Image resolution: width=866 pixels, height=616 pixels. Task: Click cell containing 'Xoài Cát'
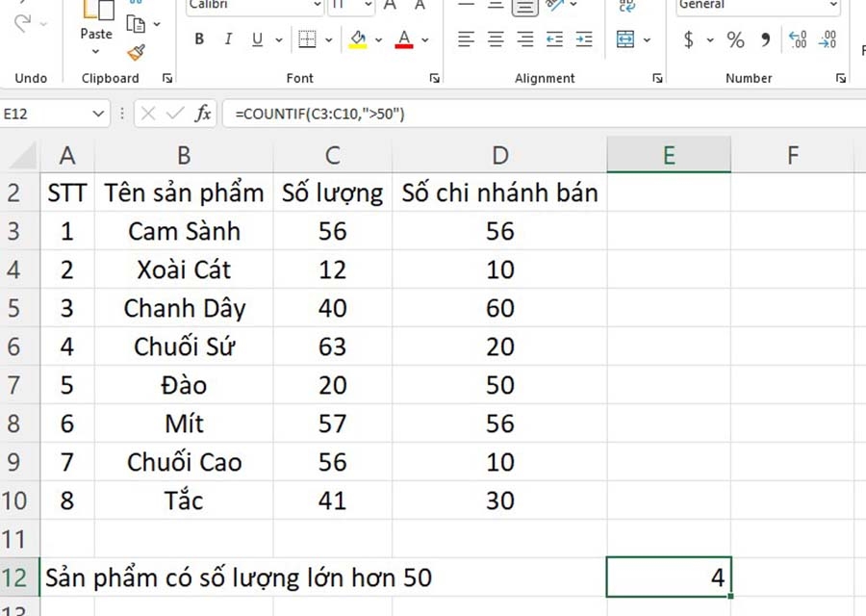pyautogui.click(x=184, y=269)
